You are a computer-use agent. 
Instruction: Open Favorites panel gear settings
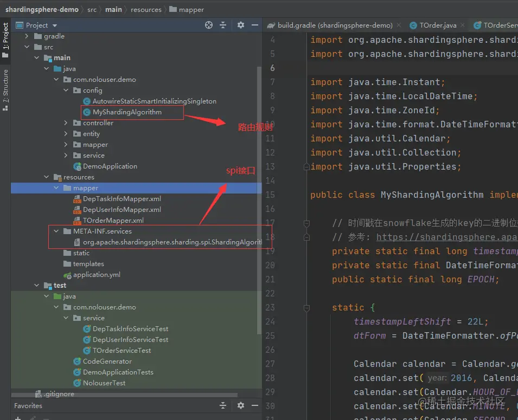(x=241, y=405)
